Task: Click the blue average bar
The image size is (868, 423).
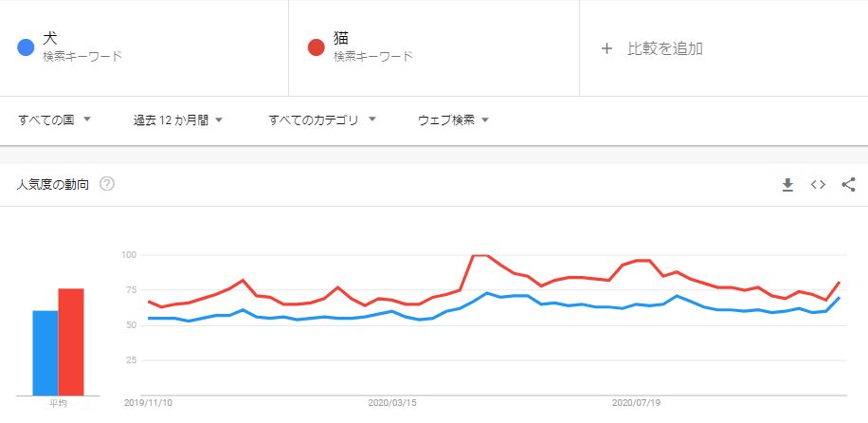Action: click(x=45, y=353)
